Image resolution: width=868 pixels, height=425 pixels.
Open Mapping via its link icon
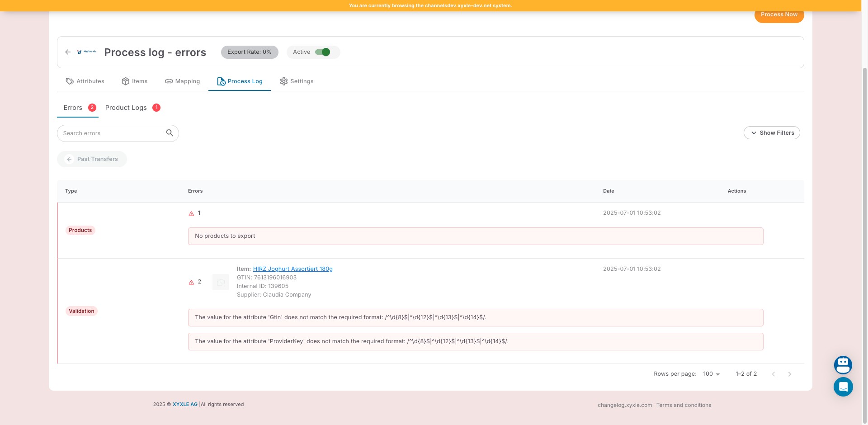170,81
